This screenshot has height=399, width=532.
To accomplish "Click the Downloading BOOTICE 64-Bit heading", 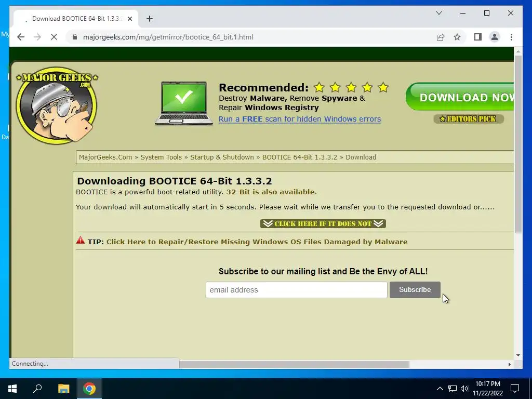I will 175,181.
